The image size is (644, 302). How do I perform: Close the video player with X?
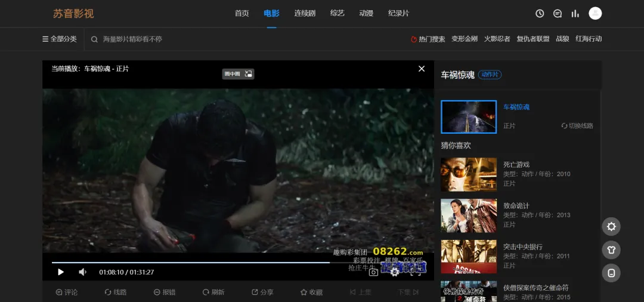(x=422, y=69)
